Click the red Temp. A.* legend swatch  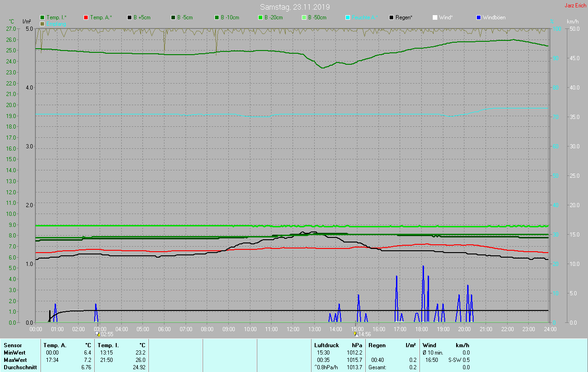pos(86,17)
